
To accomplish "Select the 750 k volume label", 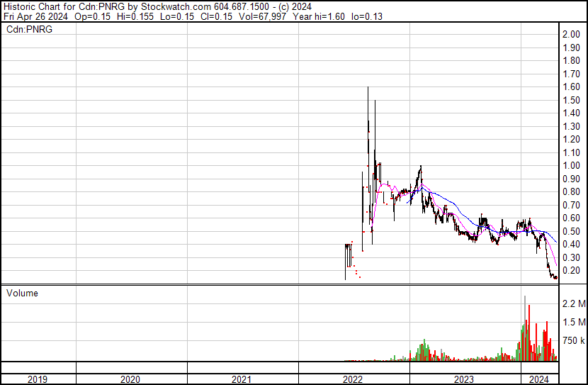I will [572, 341].
